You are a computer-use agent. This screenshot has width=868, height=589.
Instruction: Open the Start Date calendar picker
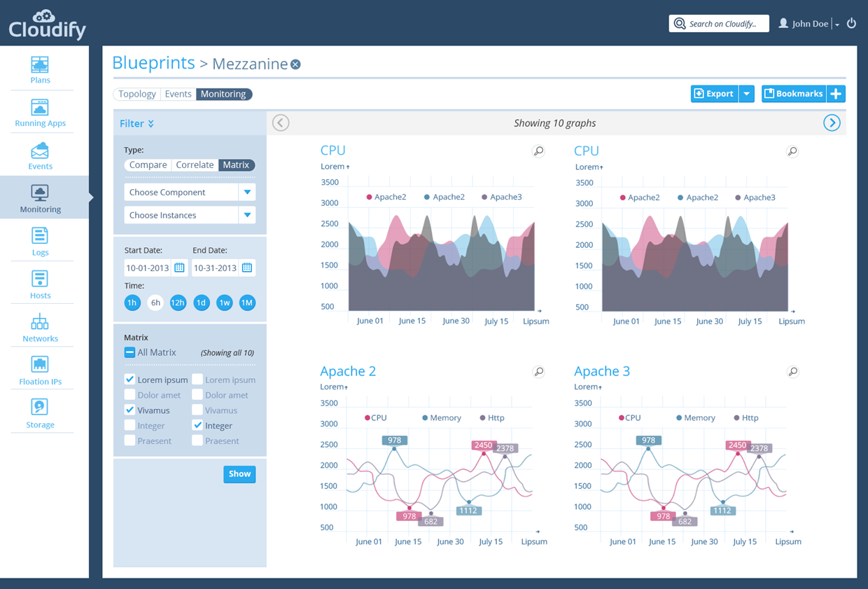click(x=179, y=268)
